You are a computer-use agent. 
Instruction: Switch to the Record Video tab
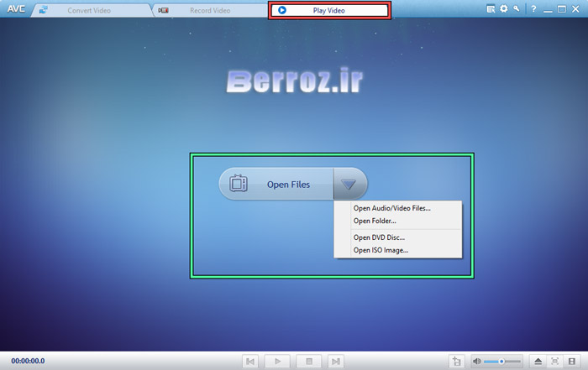(205, 10)
